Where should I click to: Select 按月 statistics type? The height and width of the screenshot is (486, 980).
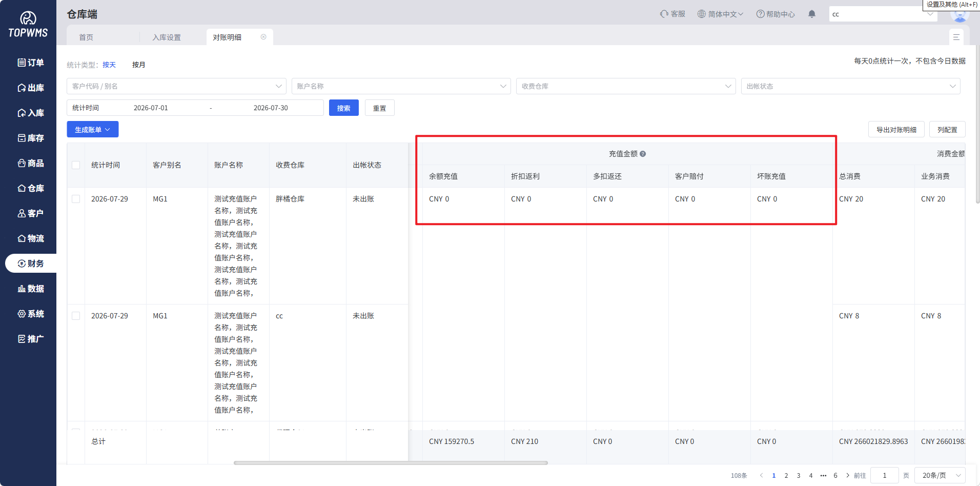point(139,65)
